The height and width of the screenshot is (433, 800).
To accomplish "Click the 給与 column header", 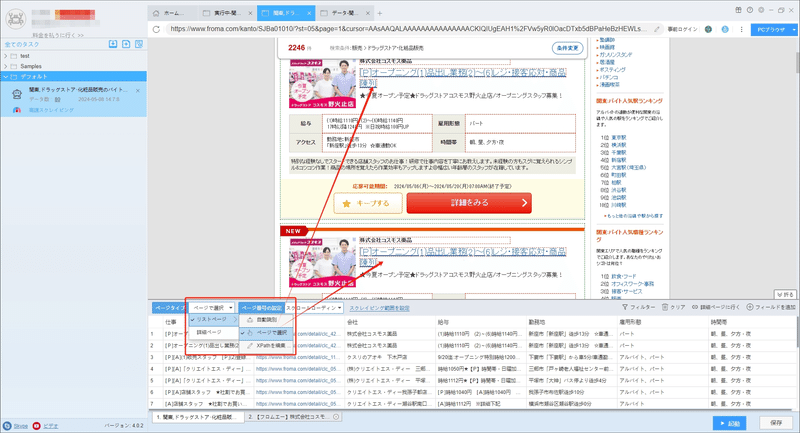I will click(481, 322).
